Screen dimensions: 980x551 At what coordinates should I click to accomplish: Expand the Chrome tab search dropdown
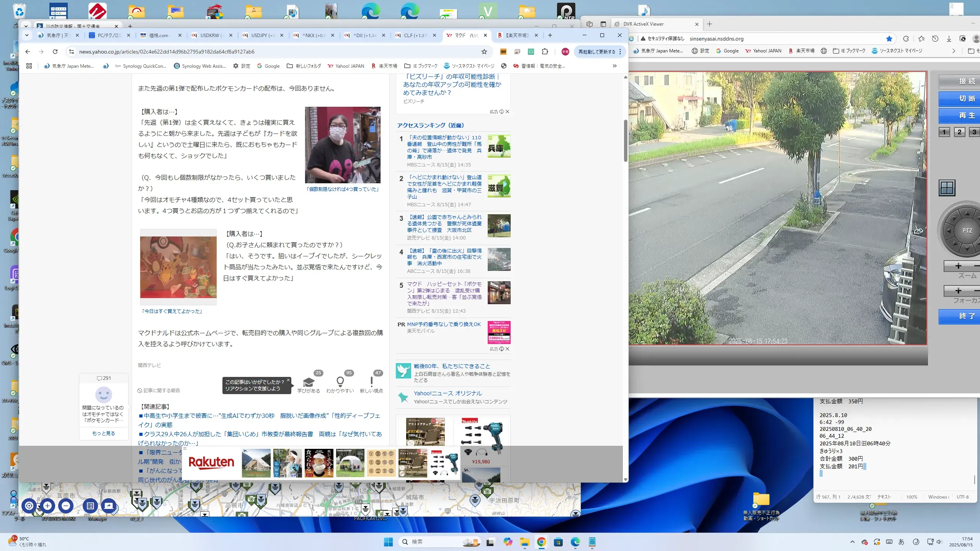[x=26, y=35]
